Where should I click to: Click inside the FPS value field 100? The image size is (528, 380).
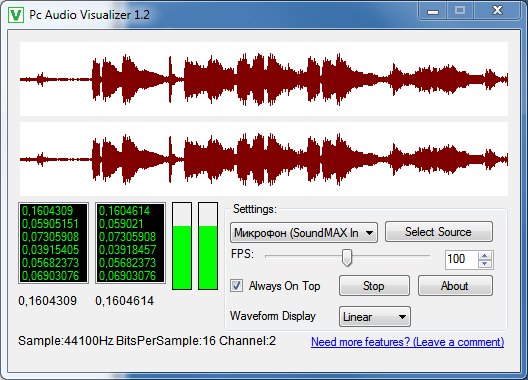point(461,259)
